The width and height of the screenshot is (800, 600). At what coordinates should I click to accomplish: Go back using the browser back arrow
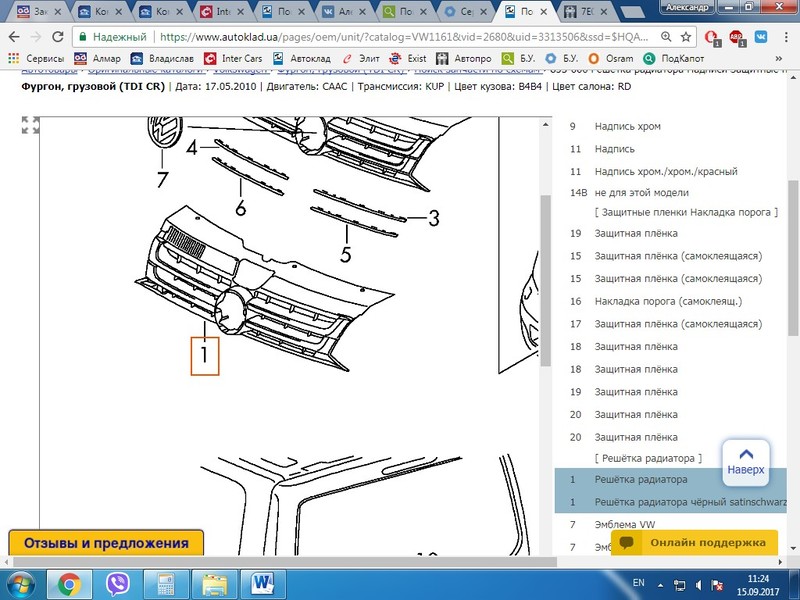tap(14, 37)
